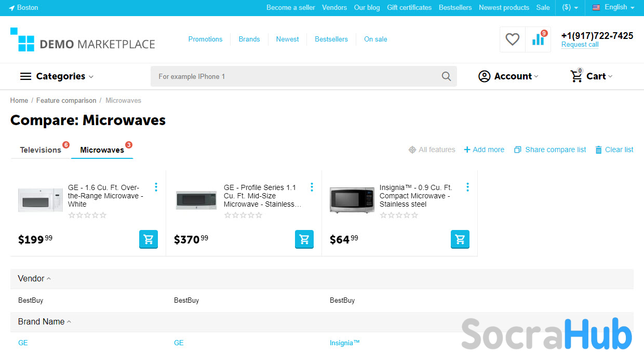
Task: Rate the GE Profile Series microwave stars
Action: tap(243, 215)
